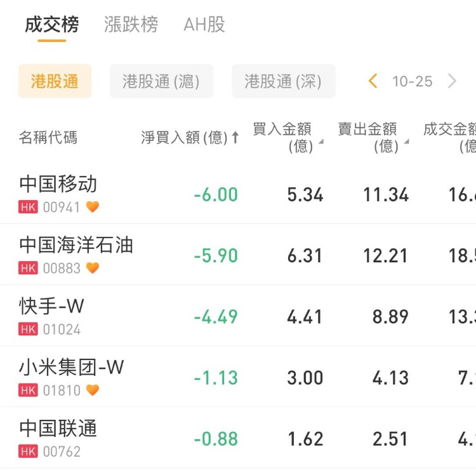
Task: Click the heart icon next to 00883
Action: [93, 268]
